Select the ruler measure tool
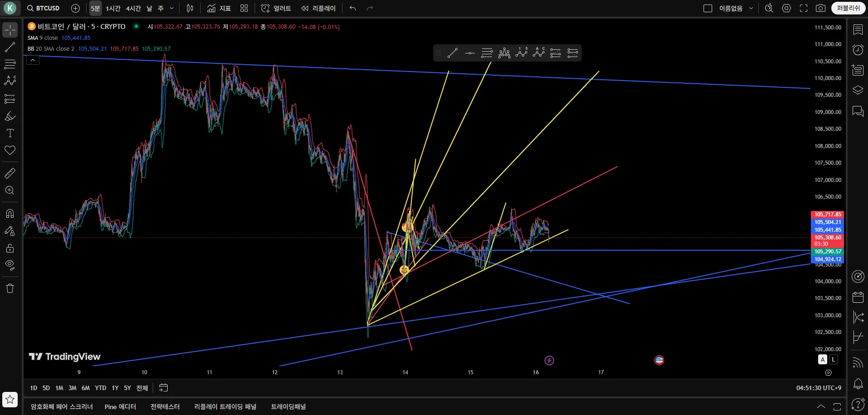868x415 pixels. [x=10, y=173]
